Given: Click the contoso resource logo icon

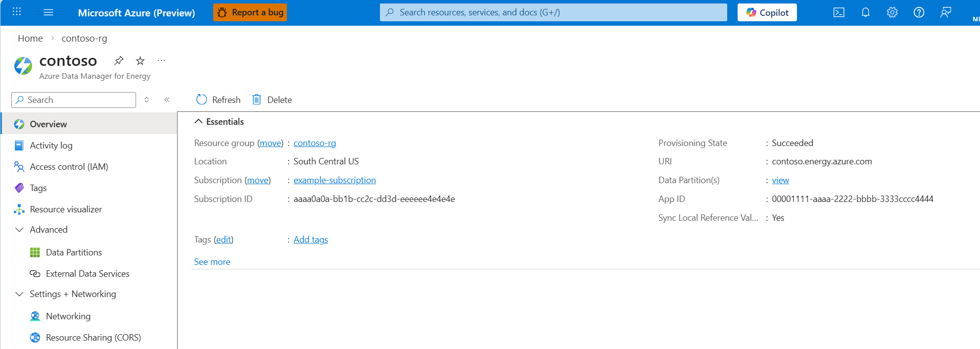Looking at the screenshot, I should (23, 66).
